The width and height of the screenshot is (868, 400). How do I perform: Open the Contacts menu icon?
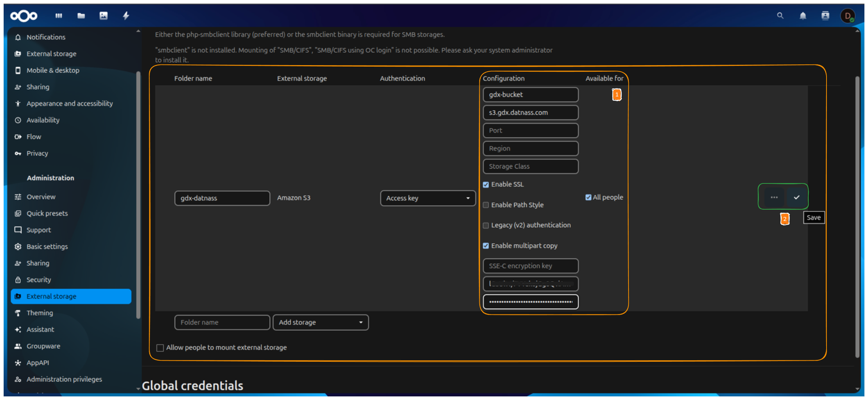pyautogui.click(x=825, y=16)
